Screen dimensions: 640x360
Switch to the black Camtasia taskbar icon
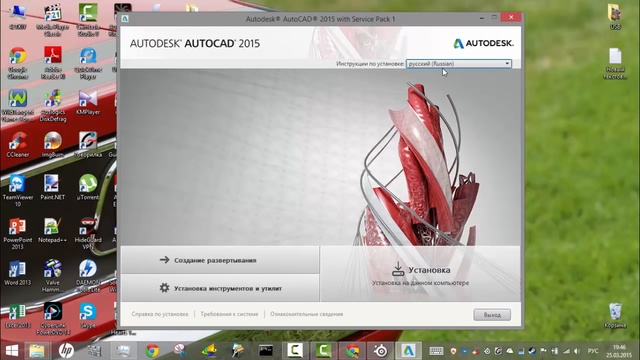pyautogui.click(x=295, y=351)
